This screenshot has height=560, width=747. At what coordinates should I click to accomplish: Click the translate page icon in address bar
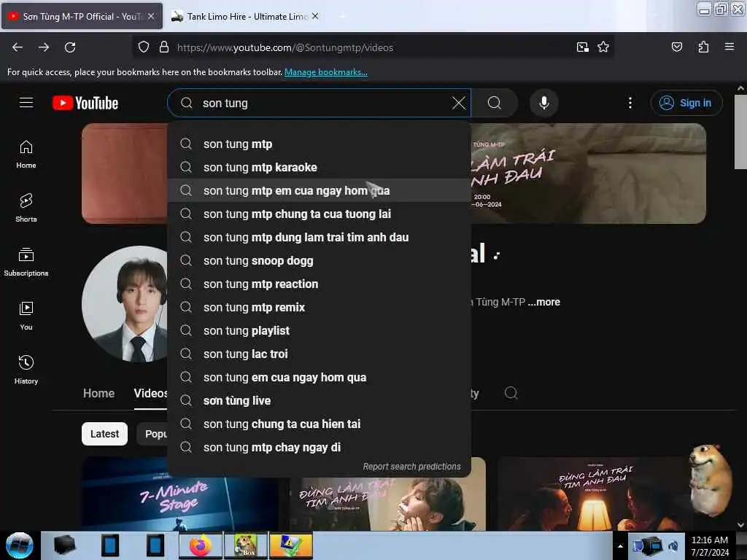tap(582, 47)
